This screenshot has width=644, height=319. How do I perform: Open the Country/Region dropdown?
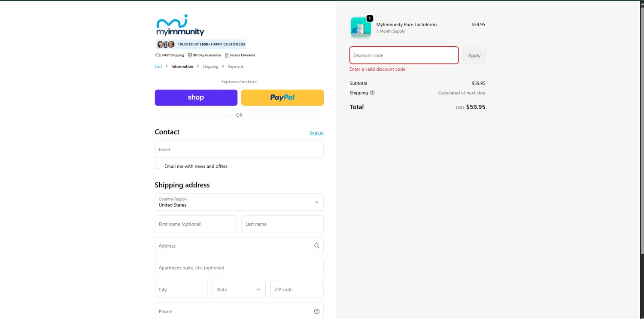click(x=239, y=202)
